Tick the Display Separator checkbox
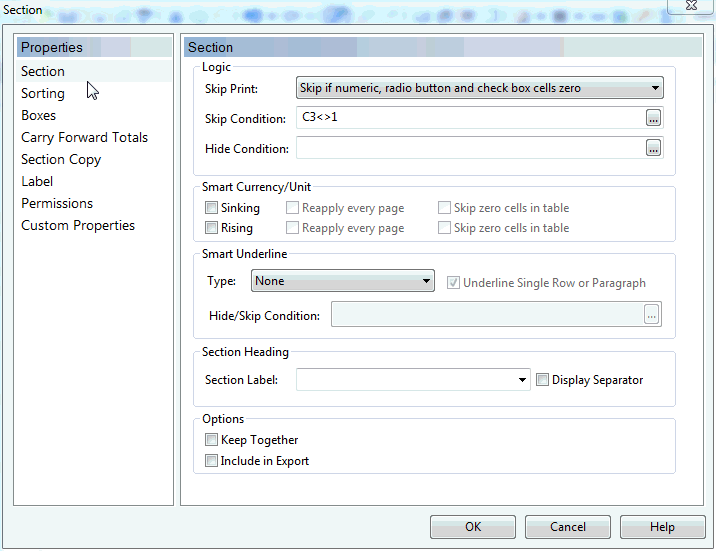Image resolution: width=716 pixels, height=551 pixels. [x=542, y=380]
